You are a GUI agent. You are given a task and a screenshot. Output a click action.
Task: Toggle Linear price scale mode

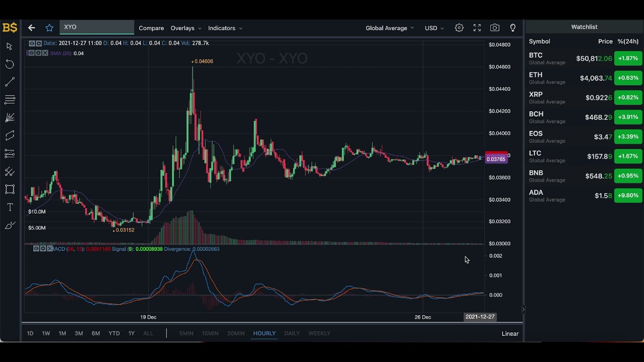[510, 333]
